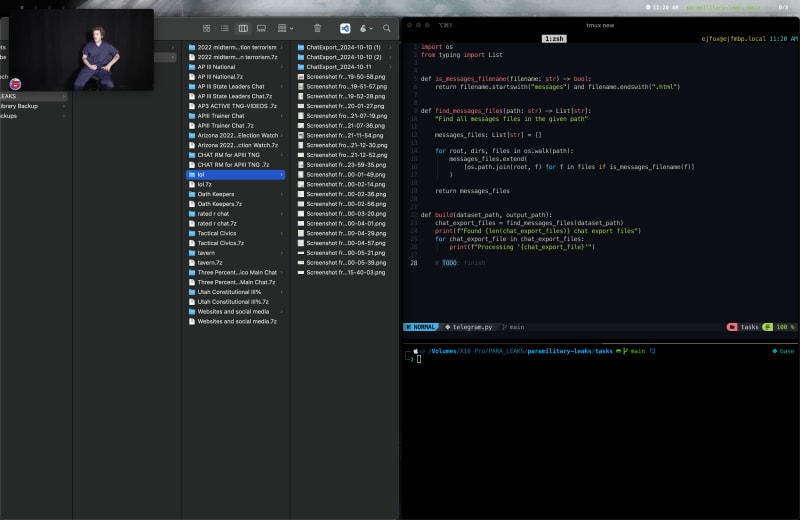This screenshot has height=520, width=800.
Task: Switch Finder to gallery view
Action: pos(261,29)
